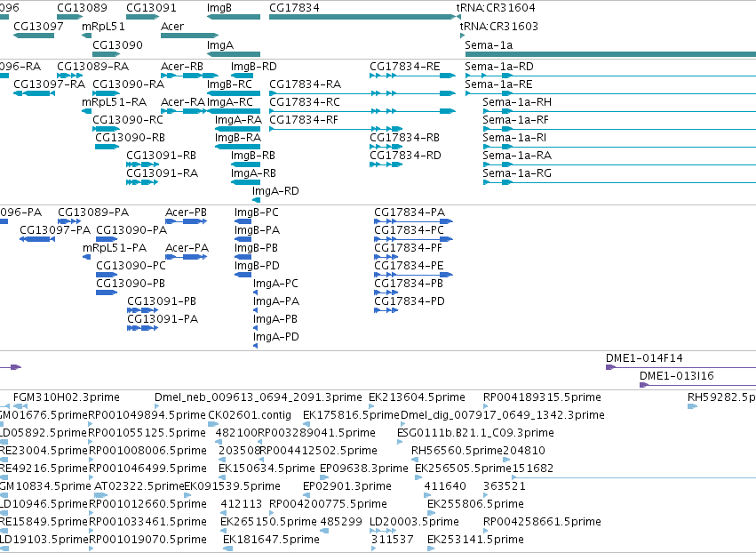Select the EK175816.5prime EST label
This screenshot has height=553, width=756.
(351, 415)
